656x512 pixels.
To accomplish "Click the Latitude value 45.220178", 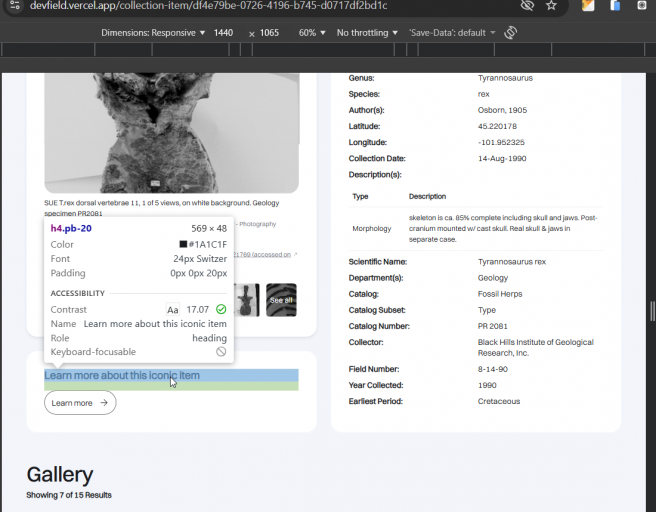I will click(497, 126).
